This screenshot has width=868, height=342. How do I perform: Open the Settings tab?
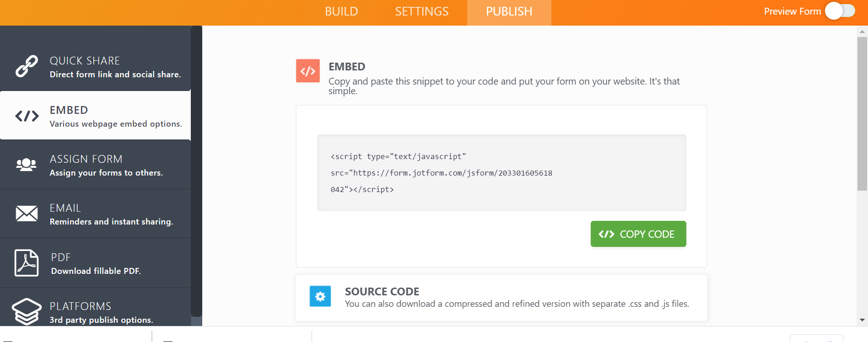[421, 11]
